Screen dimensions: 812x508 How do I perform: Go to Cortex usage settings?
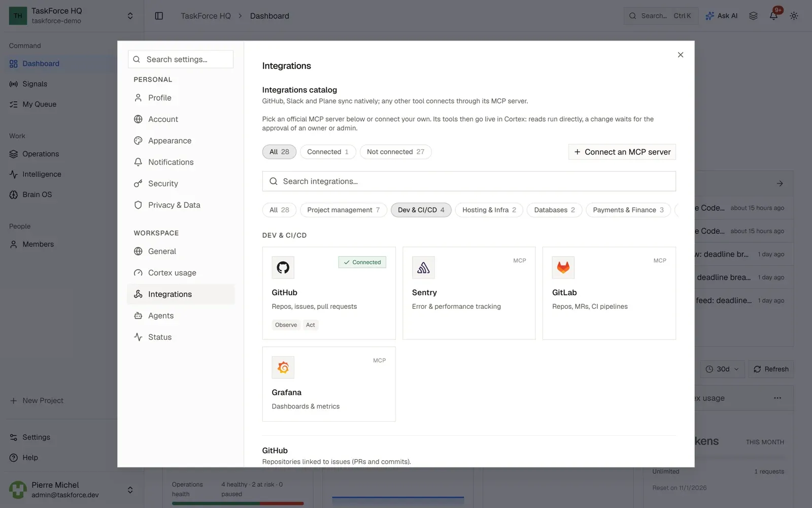[181, 273]
